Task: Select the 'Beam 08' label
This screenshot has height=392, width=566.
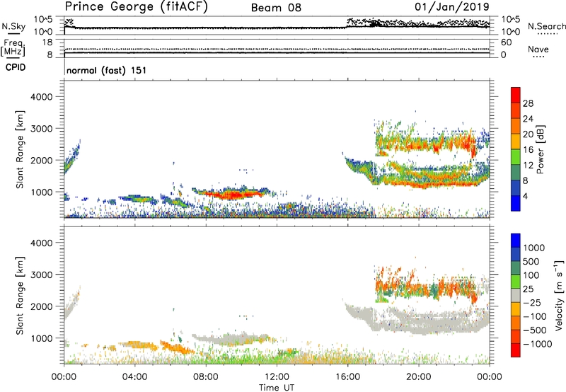Action: point(276,8)
